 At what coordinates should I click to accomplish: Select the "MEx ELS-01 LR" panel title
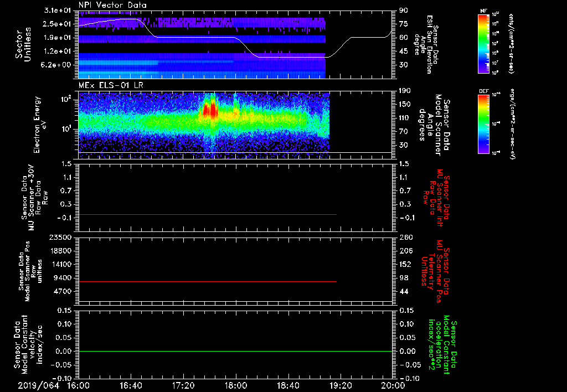pos(110,86)
